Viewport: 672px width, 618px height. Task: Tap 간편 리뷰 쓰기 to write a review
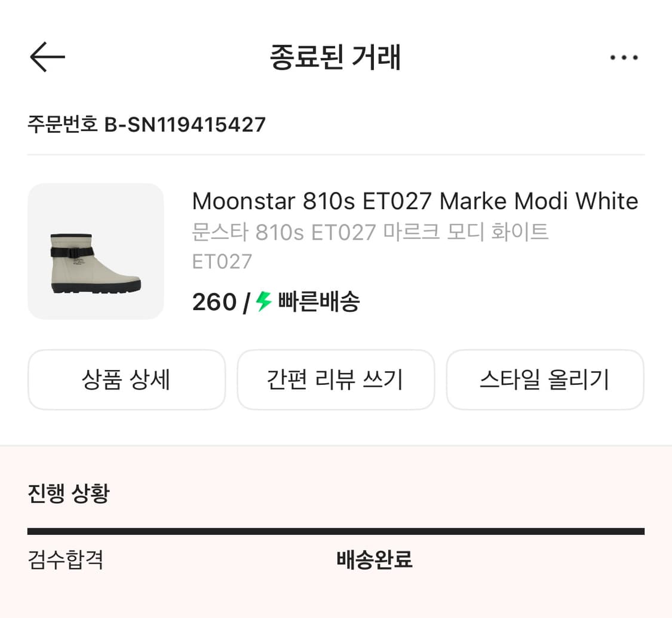336,380
